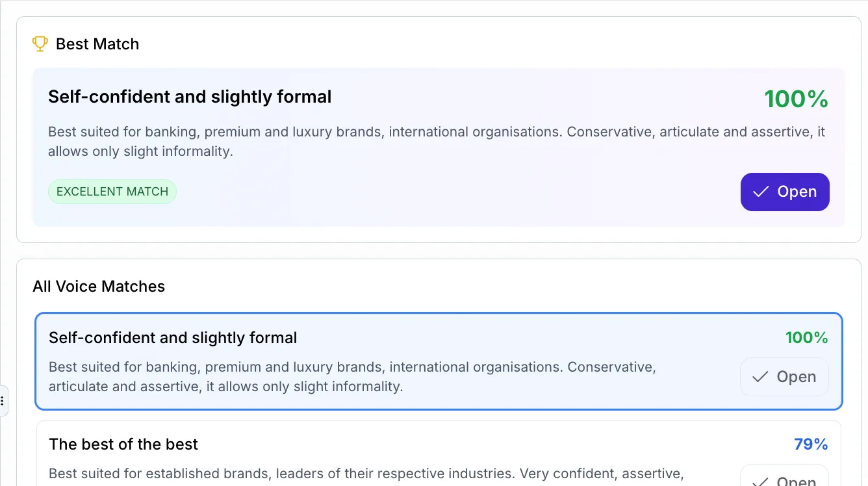
Task: Click The best of the best title
Action: (x=123, y=444)
